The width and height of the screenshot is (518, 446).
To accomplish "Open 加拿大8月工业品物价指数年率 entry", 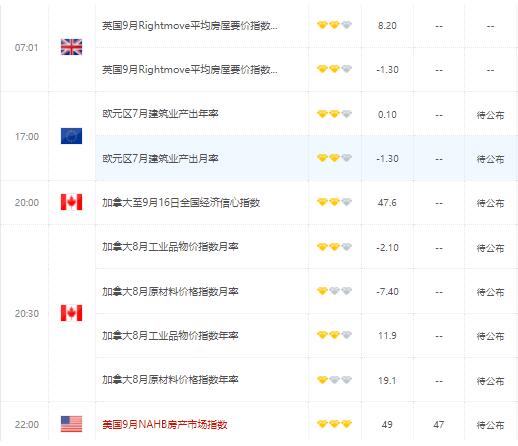I will click(x=170, y=335).
